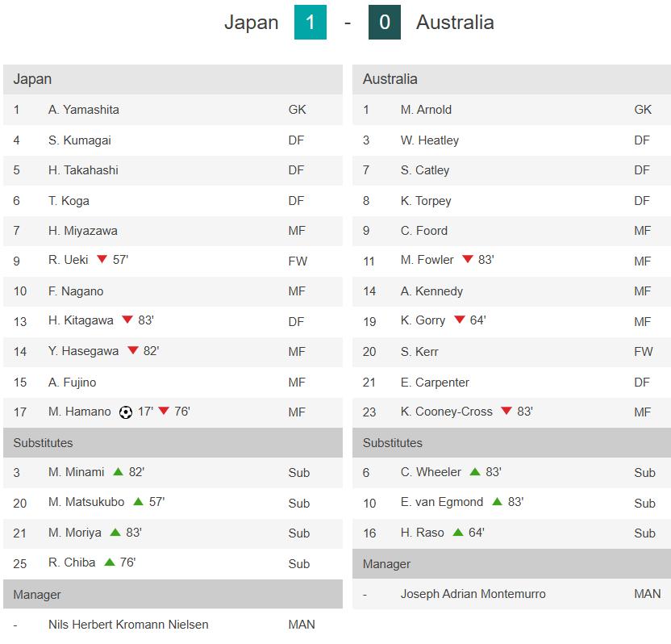Viewport: 671px width, 644px height.
Task: Click manager Joseph Adrian Montemurro
Action: pyautogui.click(x=473, y=593)
